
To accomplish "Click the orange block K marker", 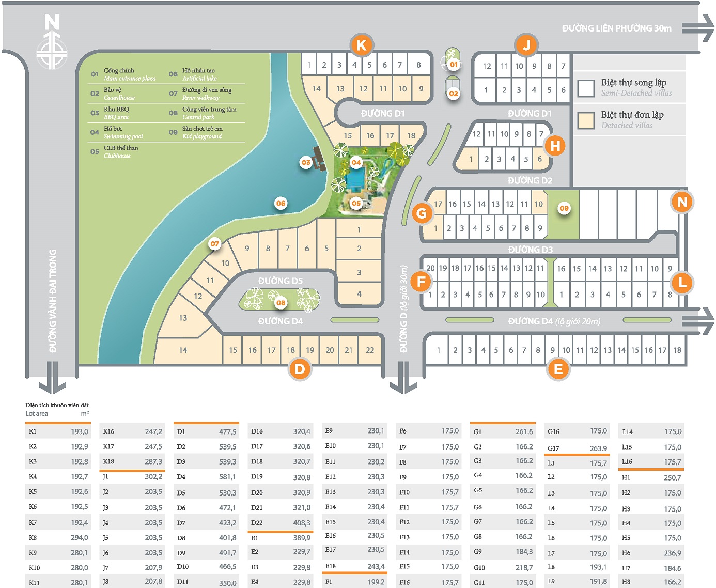I will coord(361,45).
